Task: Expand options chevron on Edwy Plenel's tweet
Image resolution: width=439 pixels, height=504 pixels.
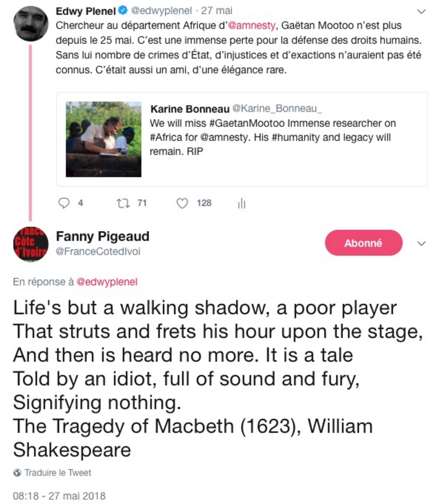Action: tap(421, 11)
